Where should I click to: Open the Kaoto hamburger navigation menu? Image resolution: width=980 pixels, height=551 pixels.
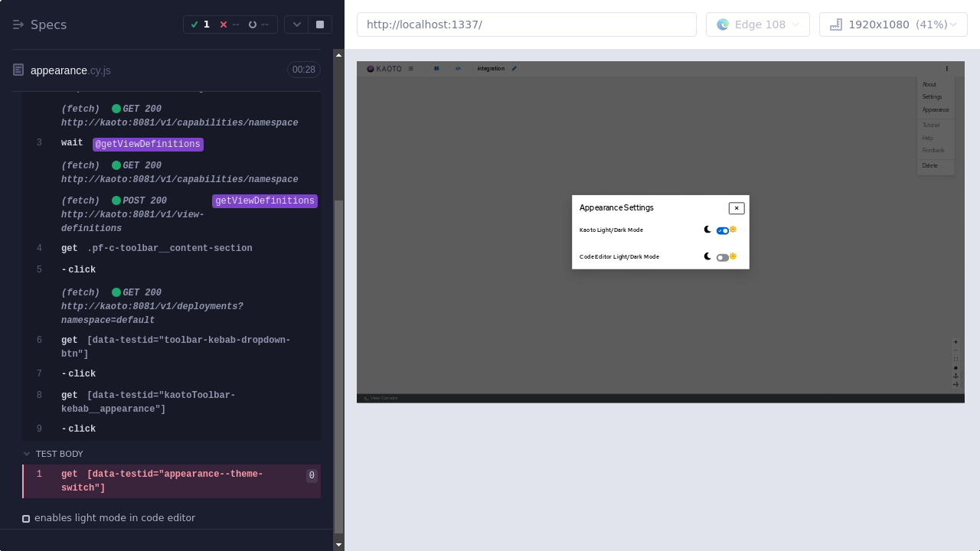coord(410,68)
